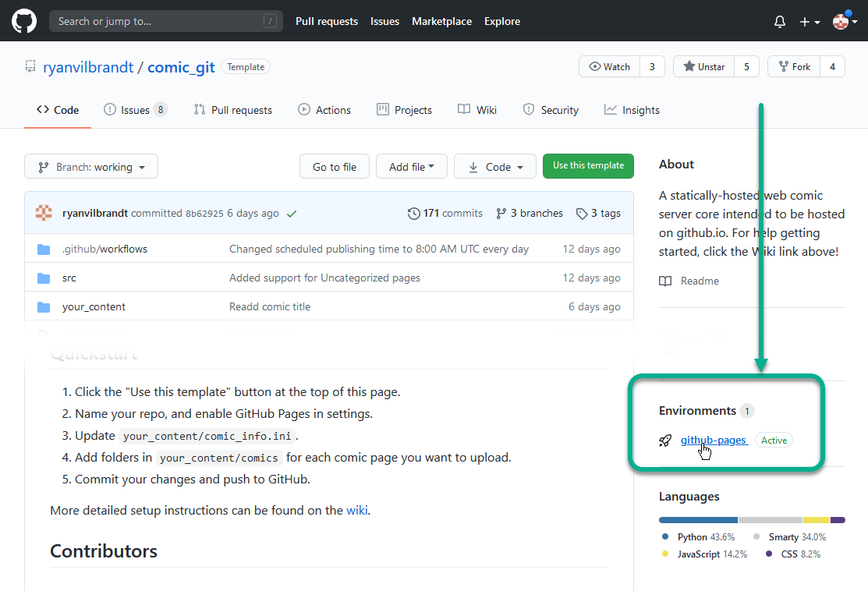Open Python 43.6% language link
868x591 pixels.
point(699,536)
